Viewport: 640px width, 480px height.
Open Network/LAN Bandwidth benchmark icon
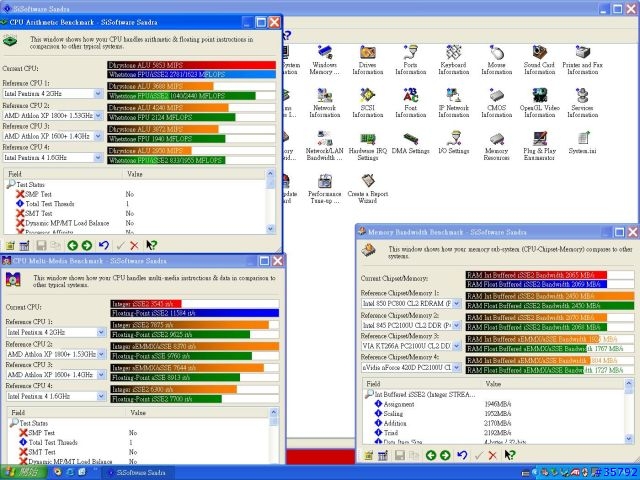click(x=324, y=146)
